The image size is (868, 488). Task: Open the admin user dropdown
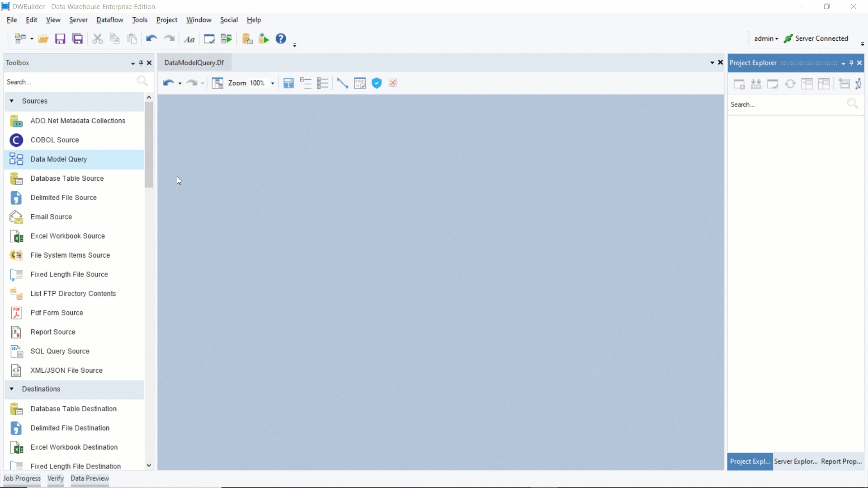pyautogui.click(x=766, y=39)
